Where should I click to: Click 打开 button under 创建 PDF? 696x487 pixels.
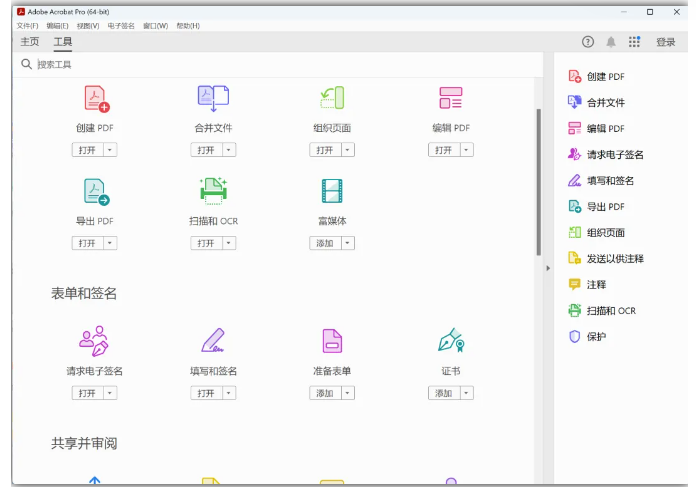tap(87, 150)
